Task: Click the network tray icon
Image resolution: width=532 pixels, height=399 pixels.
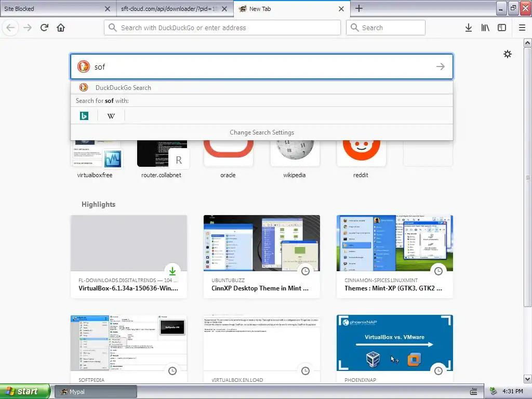Action: [494, 392]
